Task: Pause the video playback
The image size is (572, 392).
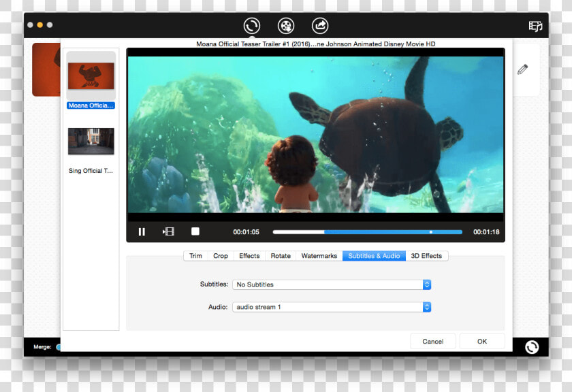Action: (142, 231)
